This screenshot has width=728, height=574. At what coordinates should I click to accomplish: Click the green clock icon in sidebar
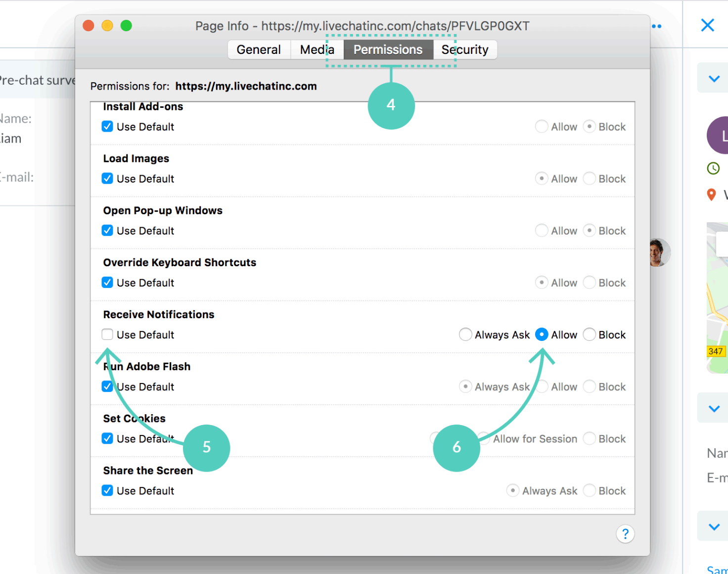pos(713,169)
